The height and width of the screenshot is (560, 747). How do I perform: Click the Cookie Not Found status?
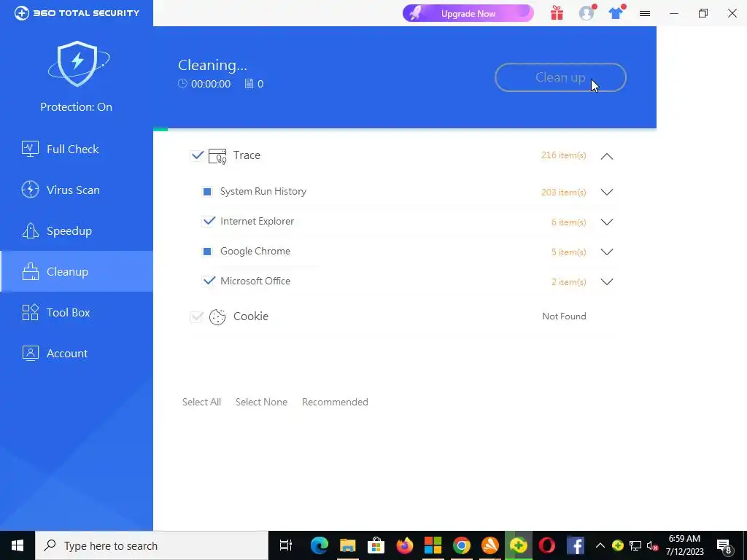coord(564,316)
